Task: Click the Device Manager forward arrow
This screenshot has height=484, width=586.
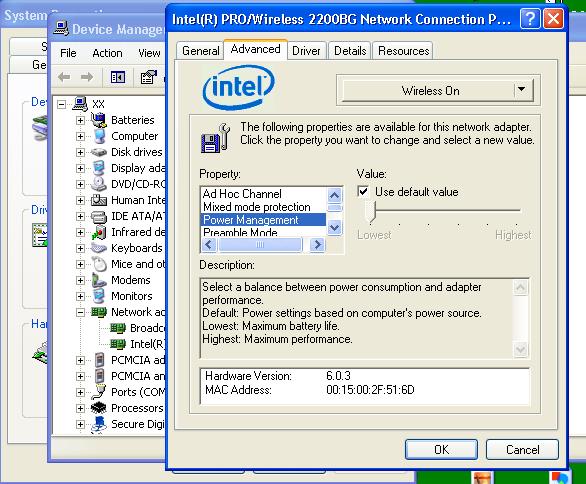Action: [x=87, y=77]
